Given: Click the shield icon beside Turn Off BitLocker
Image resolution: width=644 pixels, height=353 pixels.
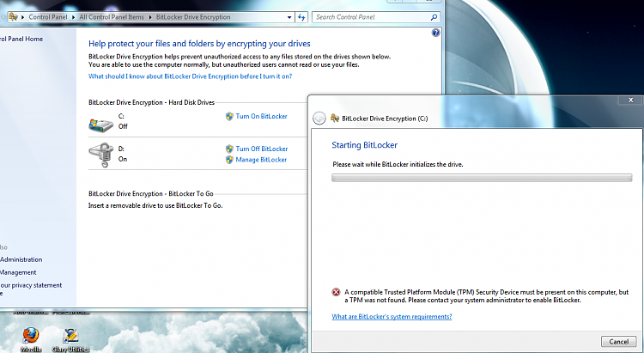Looking at the screenshot, I should (229, 149).
